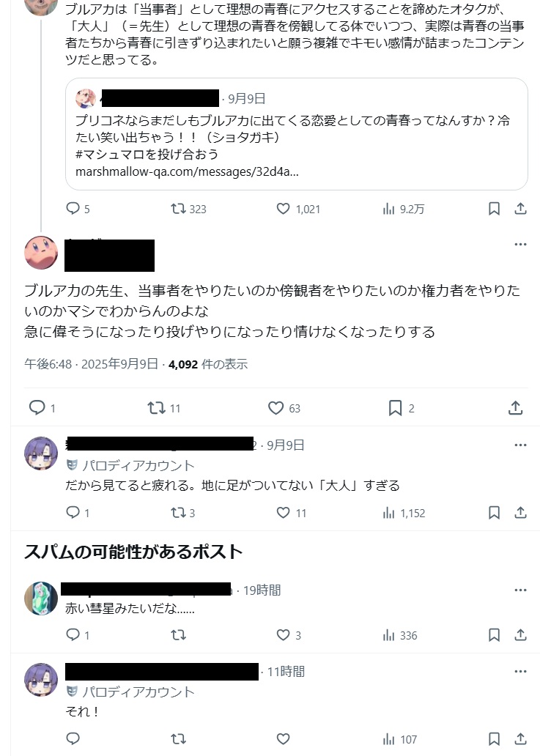Like the main post with 63 likes

(x=275, y=407)
